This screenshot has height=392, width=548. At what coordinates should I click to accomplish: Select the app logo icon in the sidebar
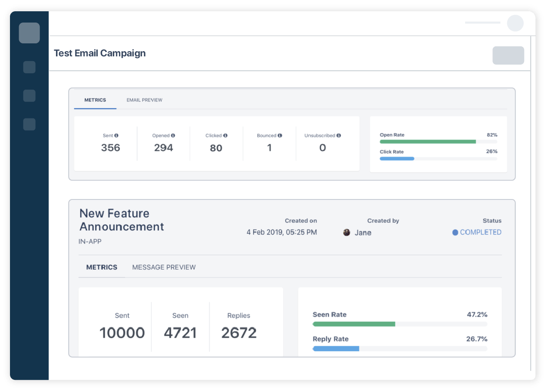coord(29,33)
